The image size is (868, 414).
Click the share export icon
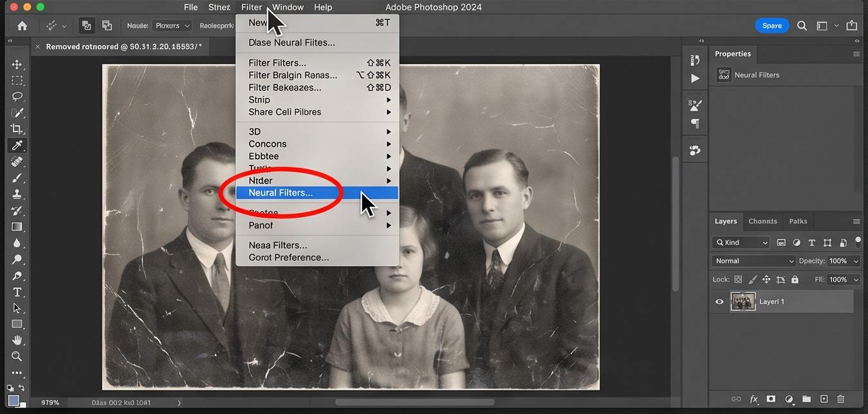pyautogui.click(x=852, y=26)
